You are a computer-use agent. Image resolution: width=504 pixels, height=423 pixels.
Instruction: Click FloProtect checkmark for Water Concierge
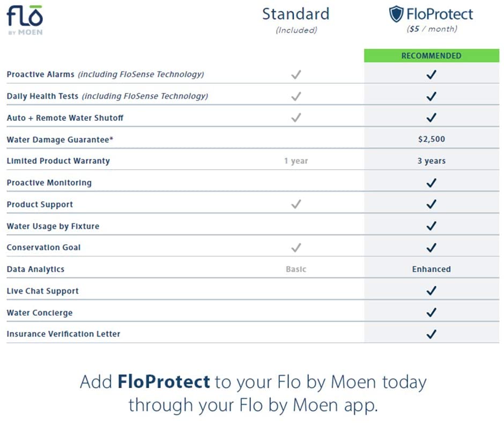[x=432, y=312]
